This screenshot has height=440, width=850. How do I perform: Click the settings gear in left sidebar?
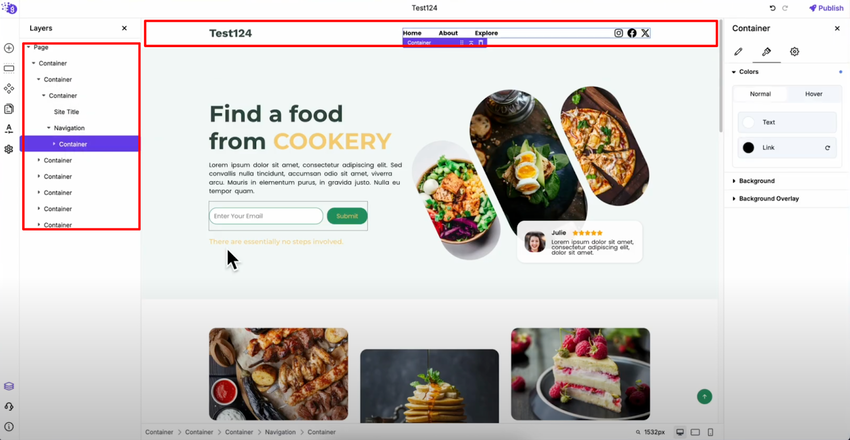click(x=9, y=149)
